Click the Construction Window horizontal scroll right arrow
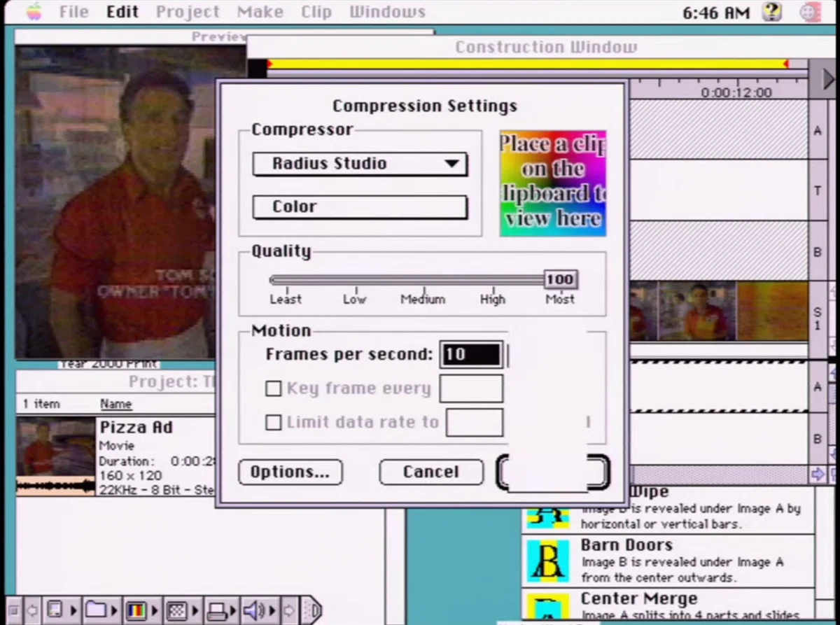The height and width of the screenshot is (625, 840). click(817, 475)
